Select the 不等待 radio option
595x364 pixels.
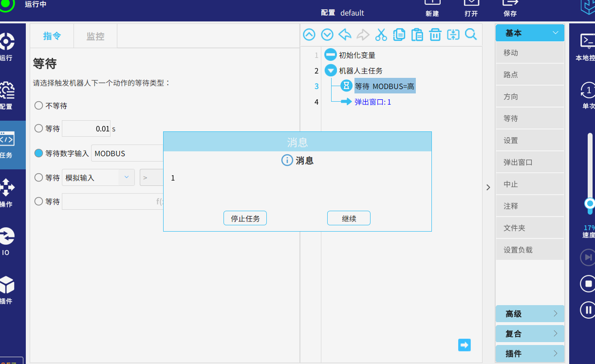[x=39, y=106]
